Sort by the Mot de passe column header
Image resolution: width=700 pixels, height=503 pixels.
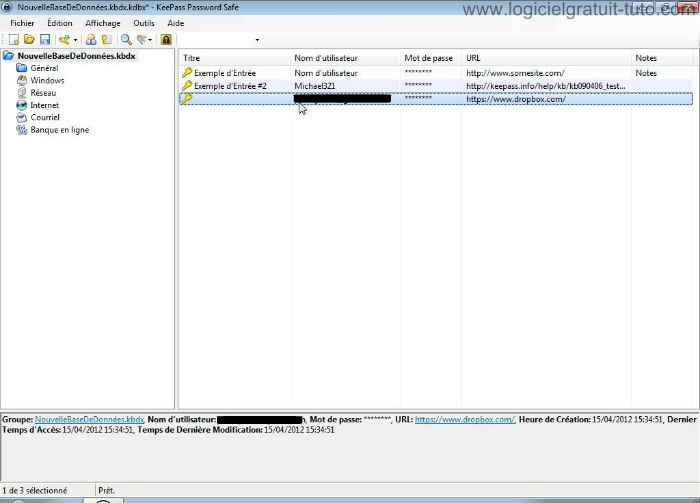[x=431, y=58]
